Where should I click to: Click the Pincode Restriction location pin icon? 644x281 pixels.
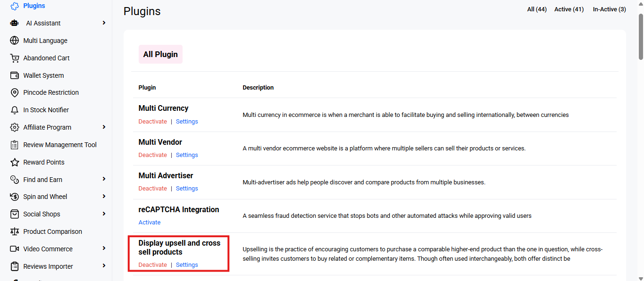pyautogui.click(x=15, y=92)
